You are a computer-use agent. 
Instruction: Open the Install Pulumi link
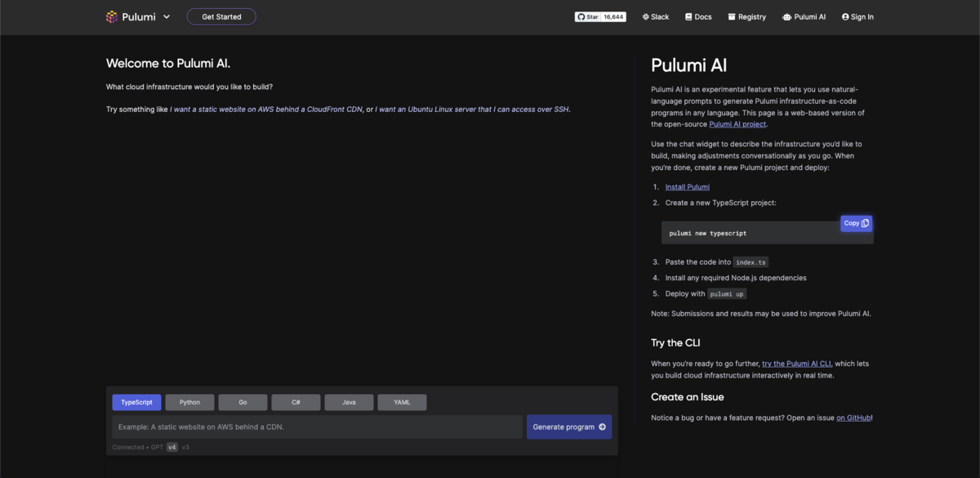click(687, 187)
